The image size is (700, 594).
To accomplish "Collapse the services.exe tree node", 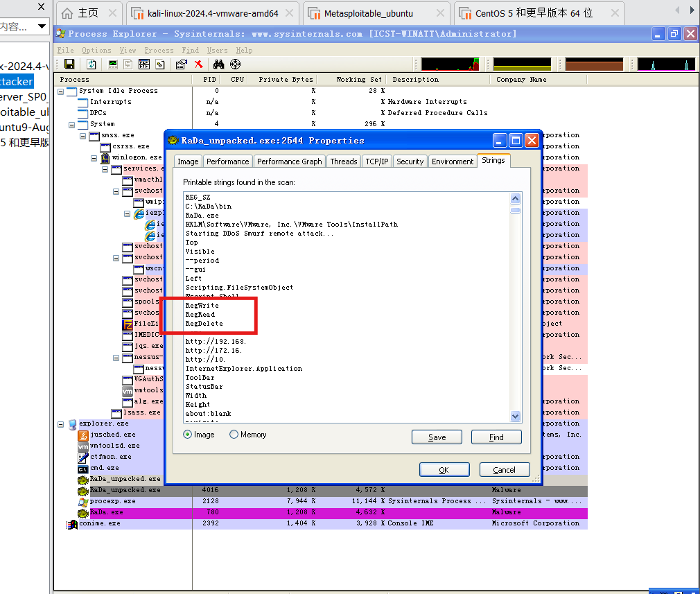I will (105, 169).
